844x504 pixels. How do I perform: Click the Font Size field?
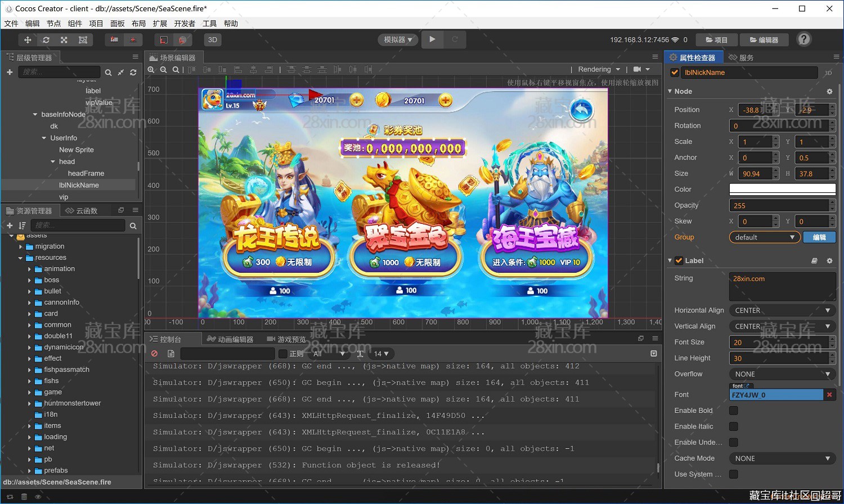778,343
